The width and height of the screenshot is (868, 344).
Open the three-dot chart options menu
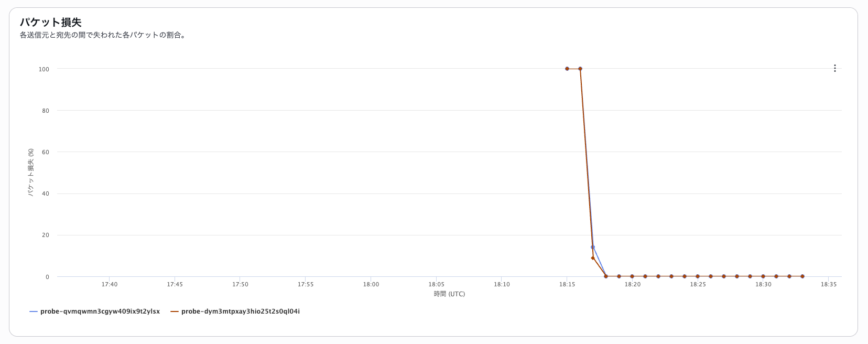[x=835, y=68]
